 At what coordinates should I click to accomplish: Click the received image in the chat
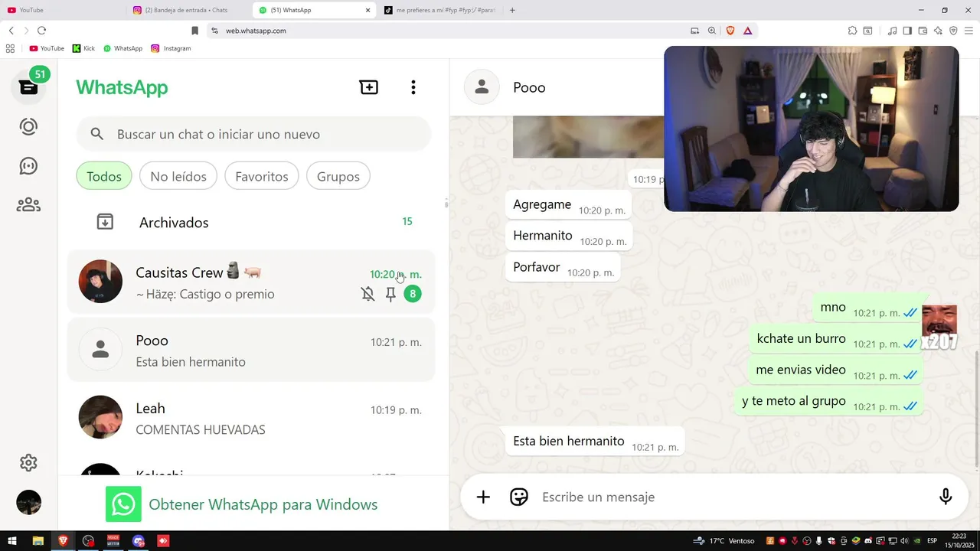tap(588, 137)
